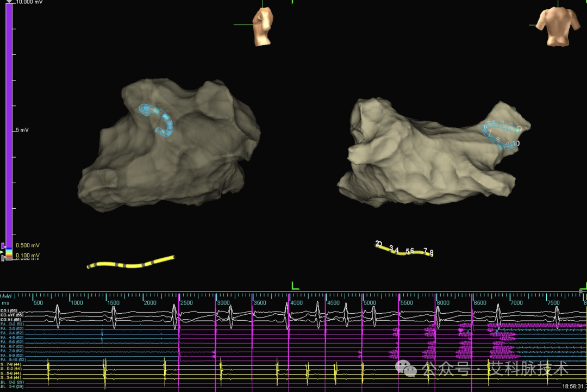This screenshot has width=587, height=392.
Task: Click the 2500 ms mark on time ruler
Action: click(x=186, y=303)
